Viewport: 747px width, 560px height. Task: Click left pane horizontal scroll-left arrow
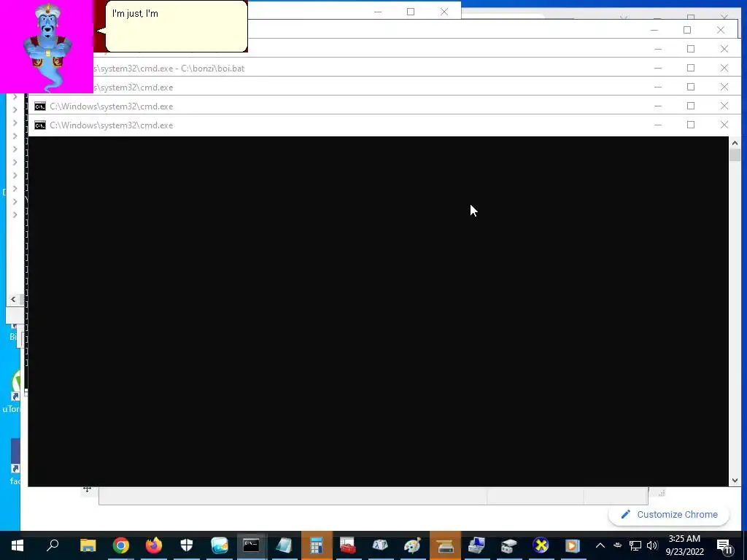pos(13,300)
